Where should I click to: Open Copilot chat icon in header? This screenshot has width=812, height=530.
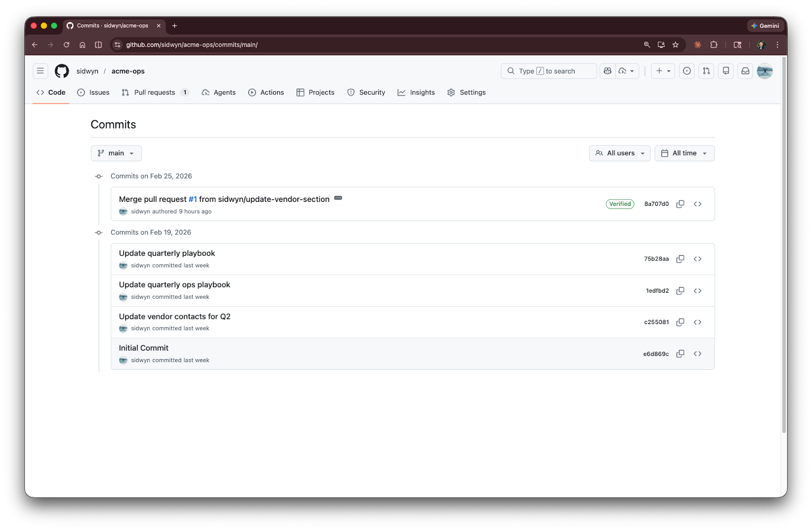(x=607, y=71)
